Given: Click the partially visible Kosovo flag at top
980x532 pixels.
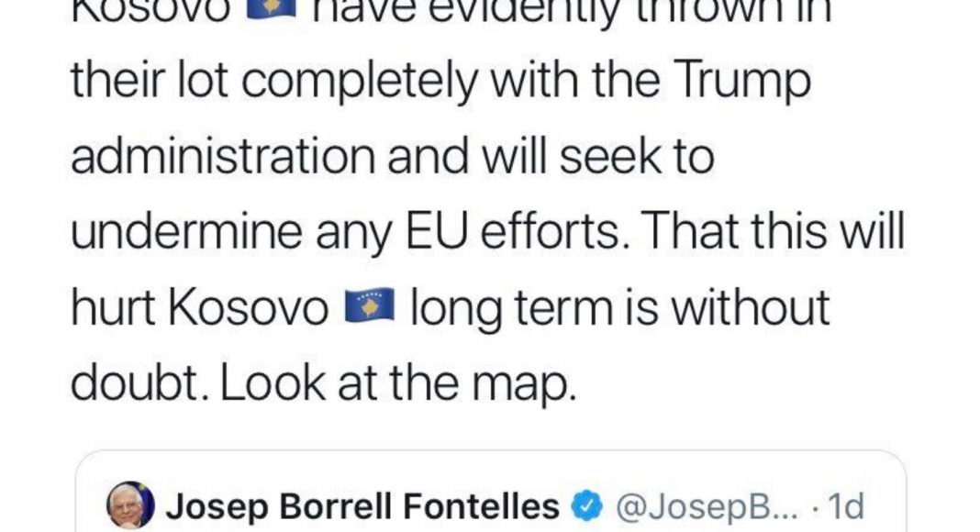Looking at the screenshot, I should pyautogui.click(x=269, y=7).
